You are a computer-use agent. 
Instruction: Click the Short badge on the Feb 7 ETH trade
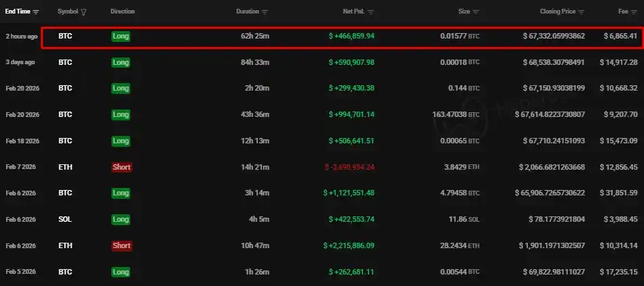tap(122, 167)
